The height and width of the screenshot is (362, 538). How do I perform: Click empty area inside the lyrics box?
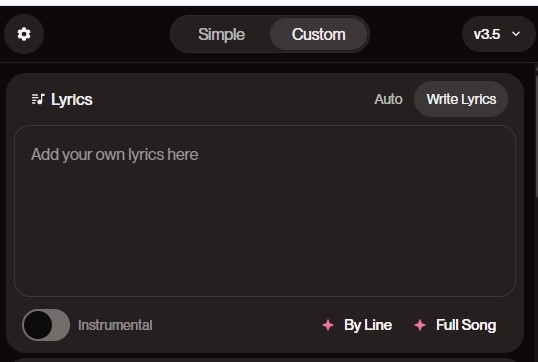point(265,233)
